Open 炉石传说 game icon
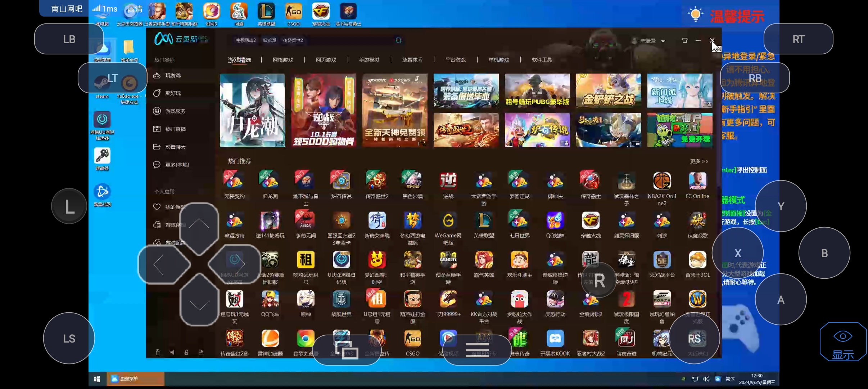Image resolution: width=868 pixels, height=389 pixels. click(341, 184)
